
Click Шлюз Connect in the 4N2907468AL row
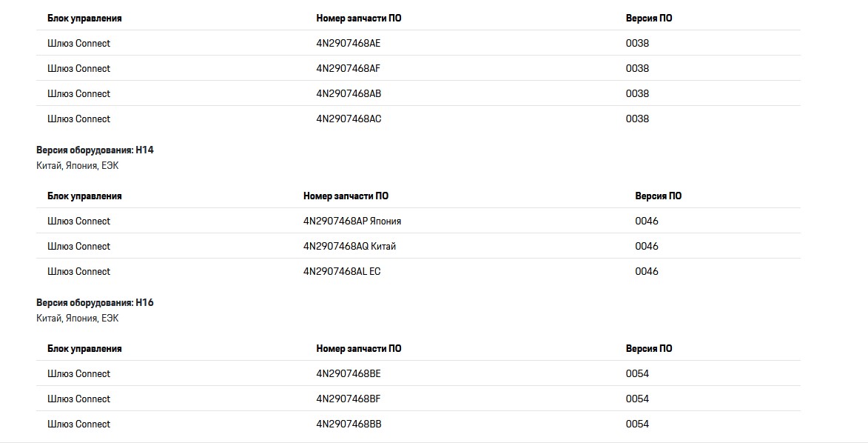[x=78, y=271]
